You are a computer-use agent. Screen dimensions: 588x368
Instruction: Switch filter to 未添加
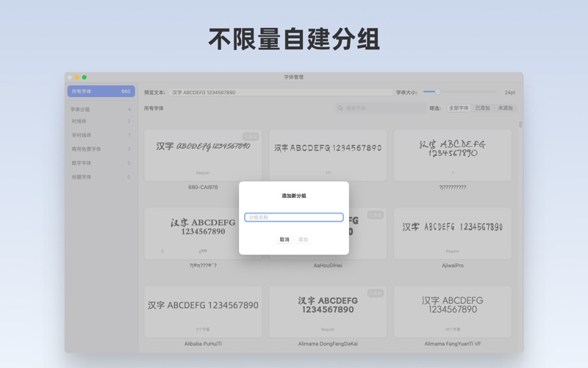pyautogui.click(x=505, y=108)
